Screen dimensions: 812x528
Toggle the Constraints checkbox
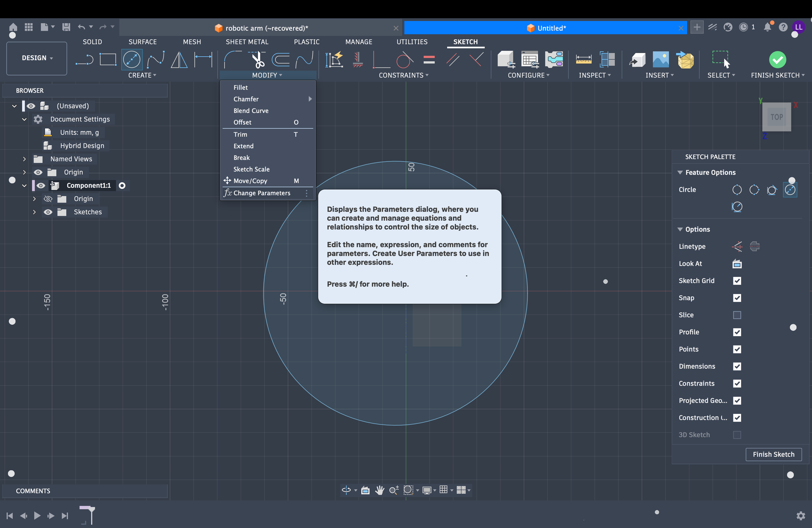click(x=737, y=383)
